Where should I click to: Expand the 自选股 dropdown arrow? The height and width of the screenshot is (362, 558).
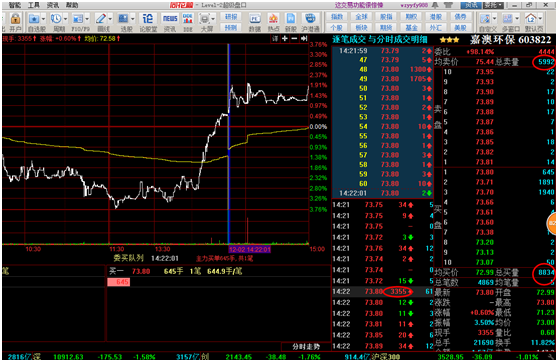coord(43,19)
